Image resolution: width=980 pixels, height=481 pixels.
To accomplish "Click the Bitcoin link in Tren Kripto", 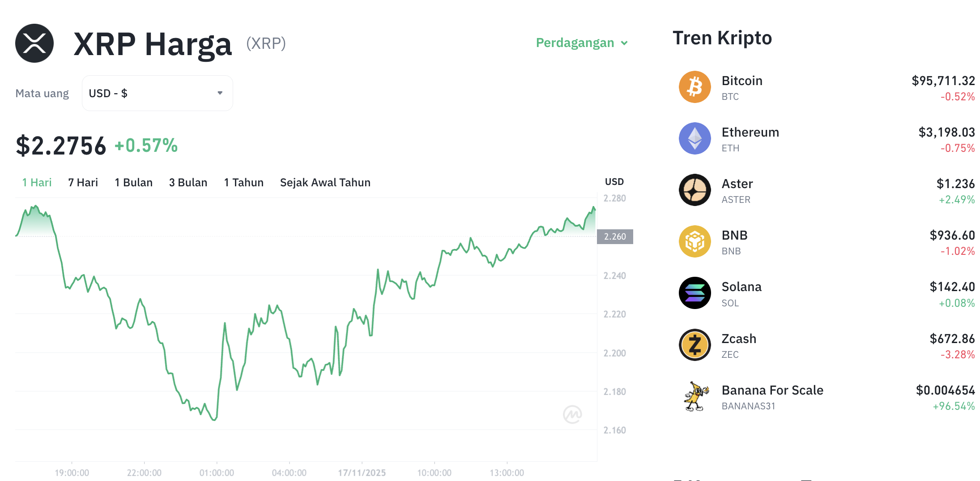I will click(x=741, y=81).
